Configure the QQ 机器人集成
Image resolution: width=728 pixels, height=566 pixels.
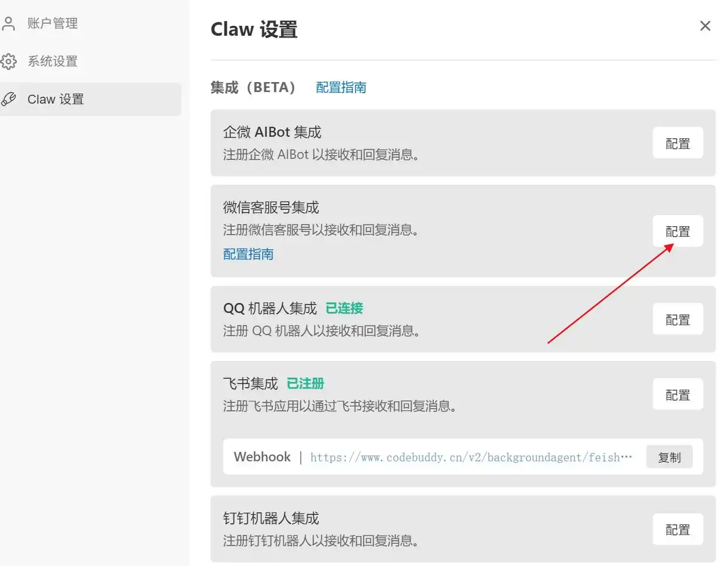coord(678,319)
